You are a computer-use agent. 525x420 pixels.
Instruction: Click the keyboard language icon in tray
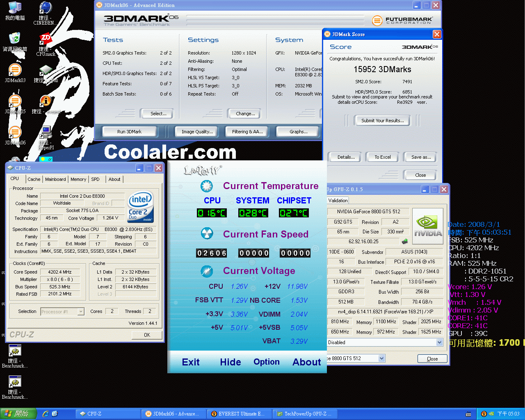[x=468, y=414]
